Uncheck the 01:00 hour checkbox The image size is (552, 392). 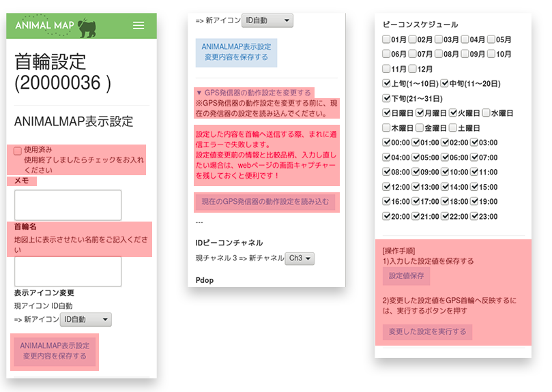[x=416, y=142]
